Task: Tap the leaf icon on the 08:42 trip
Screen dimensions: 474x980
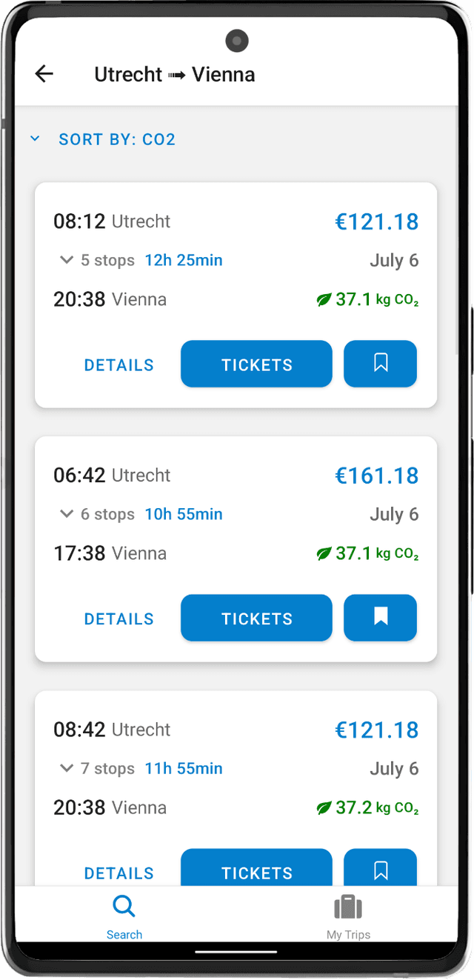Action: click(324, 808)
